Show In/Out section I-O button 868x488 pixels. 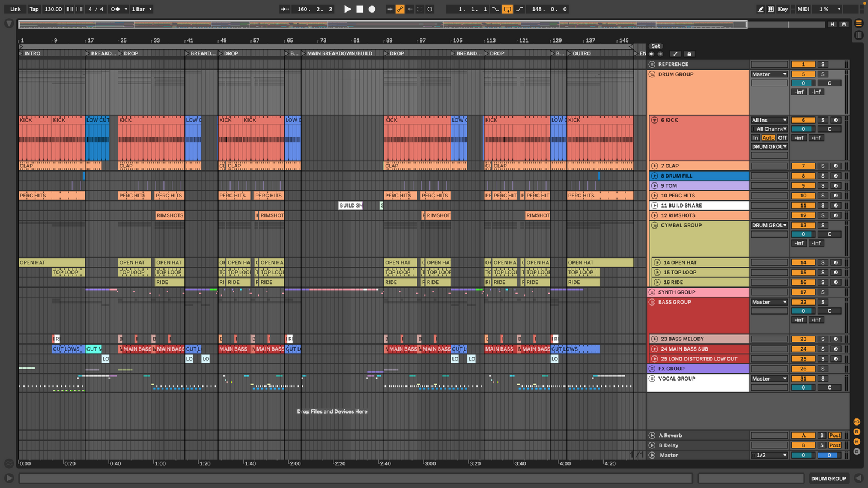(x=857, y=422)
